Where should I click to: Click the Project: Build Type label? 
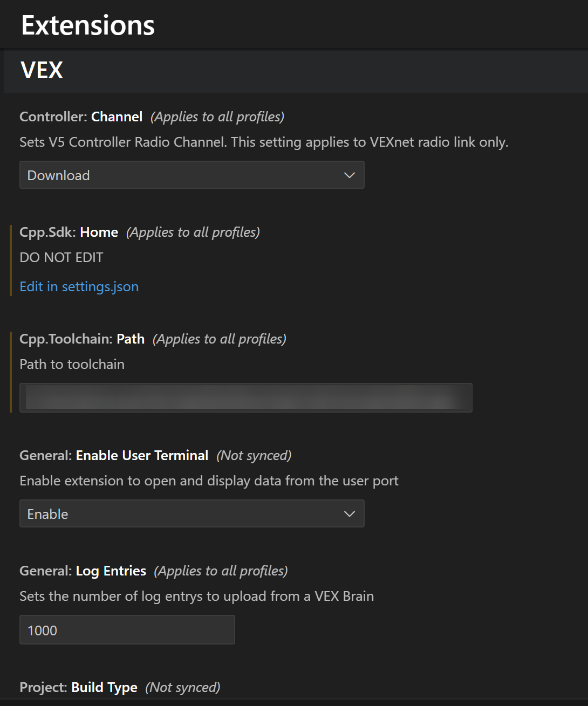point(78,687)
